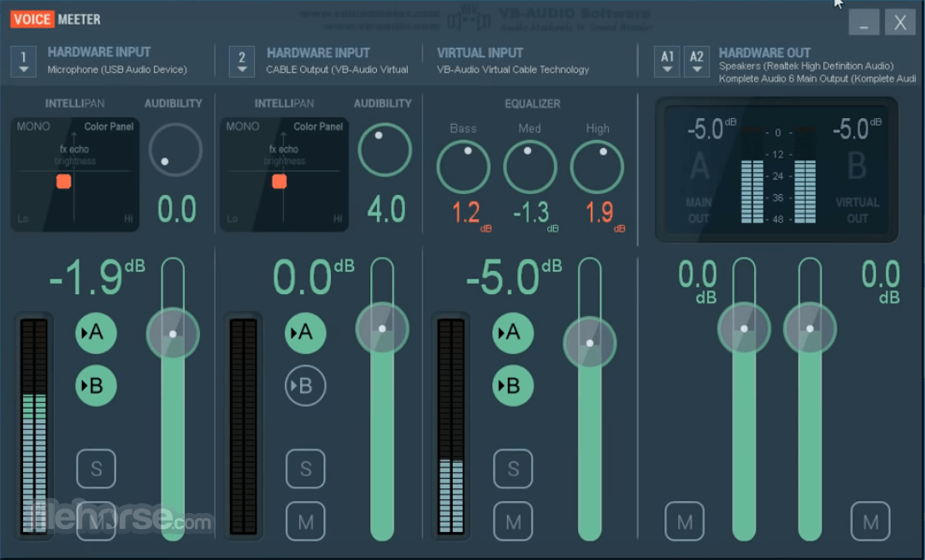Enable the B bus on CABLE Output strip

pyautogui.click(x=305, y=386)
